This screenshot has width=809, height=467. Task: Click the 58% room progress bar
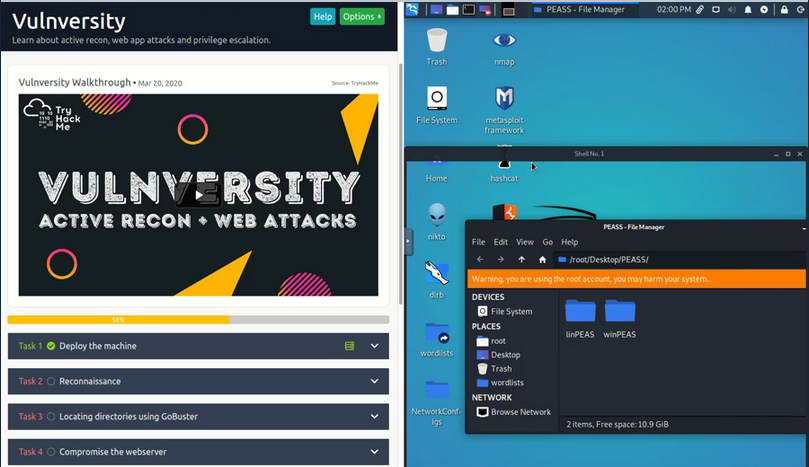pos(198,320)
